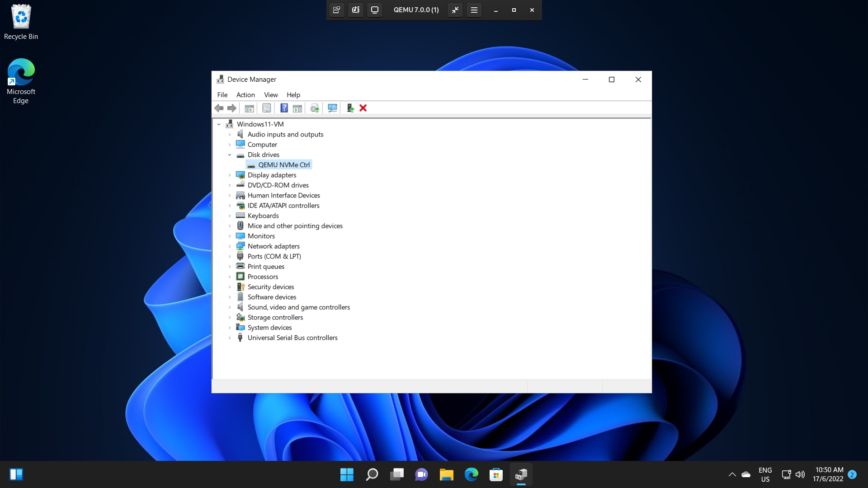Image resolution: width=868 pixels, height=488 pixels.
Task: Click the red X Uninstall device icon
Action: pyautogui.click(x=363, y=108)
